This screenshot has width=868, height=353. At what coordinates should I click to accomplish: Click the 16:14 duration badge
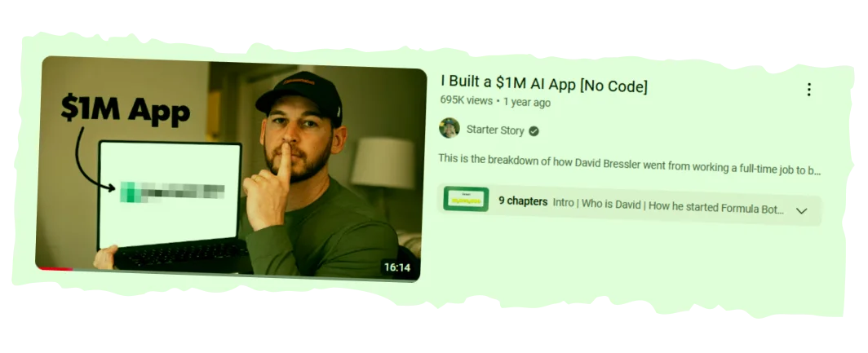pos(397,267)
